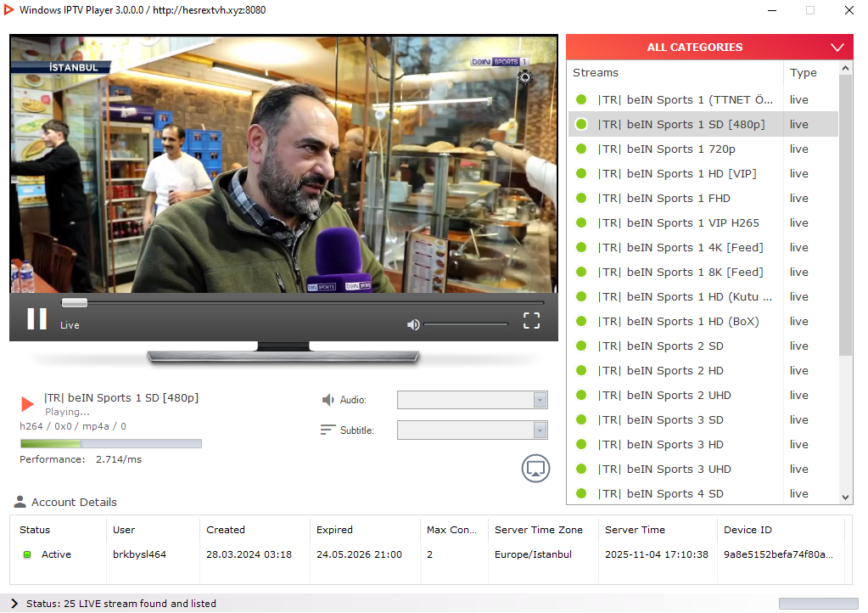Expand the ALL CATEGORIES dropdown
The width and height of the screenshot is (868, 613).
[837, 48]
